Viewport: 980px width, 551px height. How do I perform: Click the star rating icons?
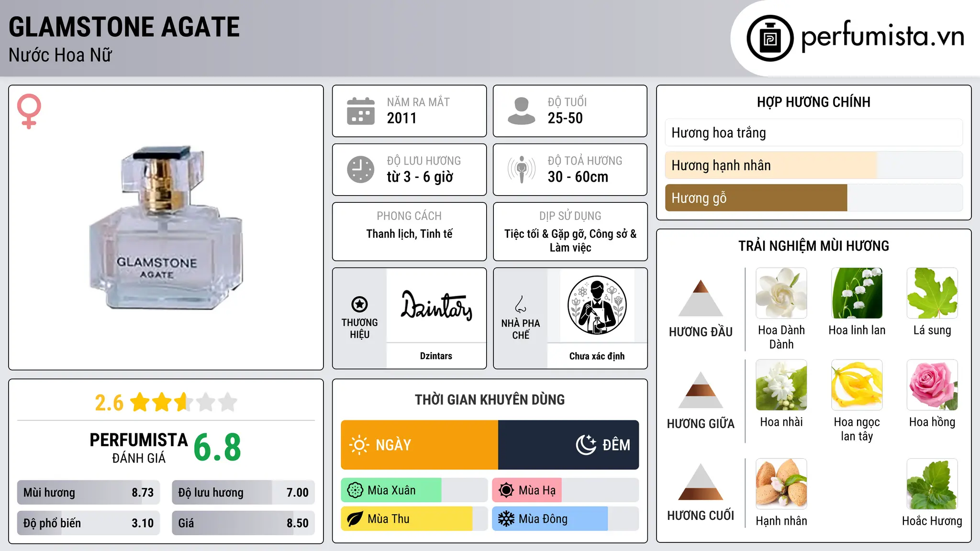184,402
